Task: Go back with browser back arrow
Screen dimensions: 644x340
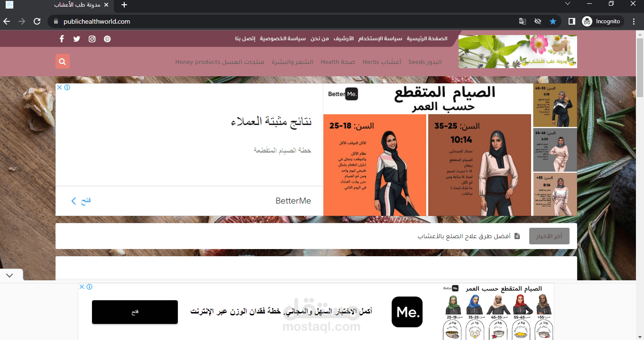Action: [x=7, y=21]
